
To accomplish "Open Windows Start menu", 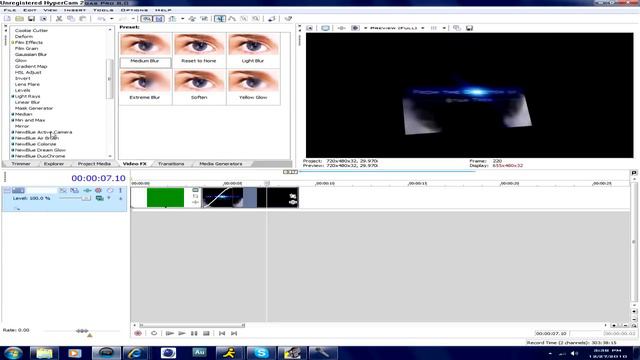I will (x=13, y=353).
